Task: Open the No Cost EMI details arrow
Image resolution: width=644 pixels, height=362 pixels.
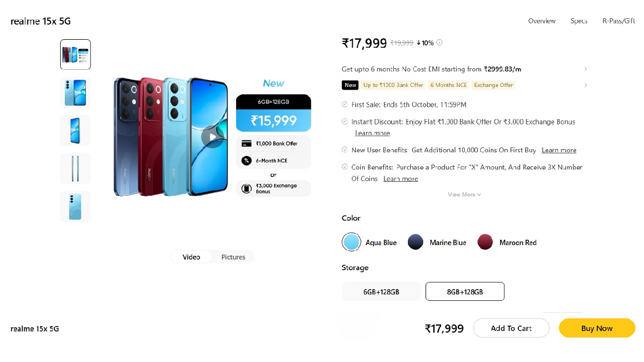Action: [x=585, y=69]
